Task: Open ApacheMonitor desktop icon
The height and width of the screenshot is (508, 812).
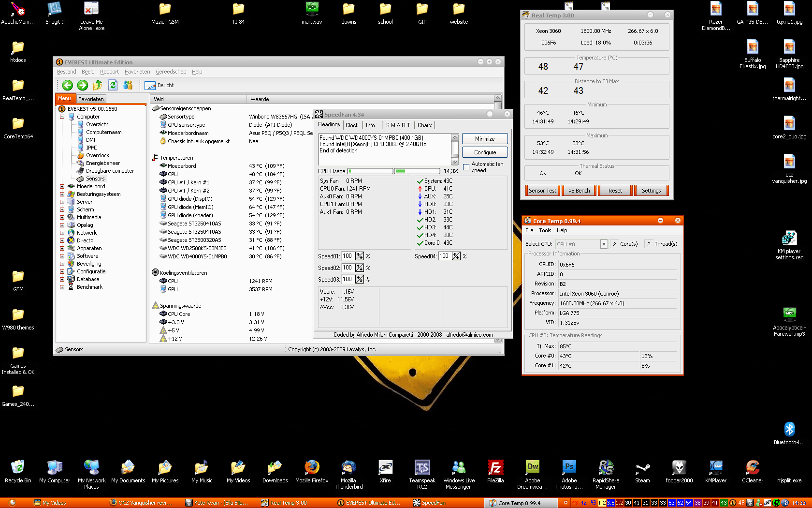Action: pyautogui.click(x=18, y=14)
